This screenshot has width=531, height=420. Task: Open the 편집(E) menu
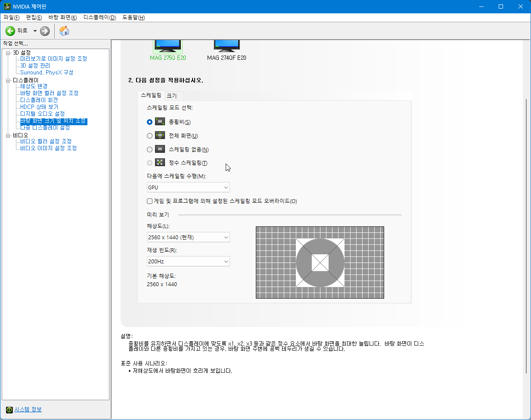[x=34, y=18]
